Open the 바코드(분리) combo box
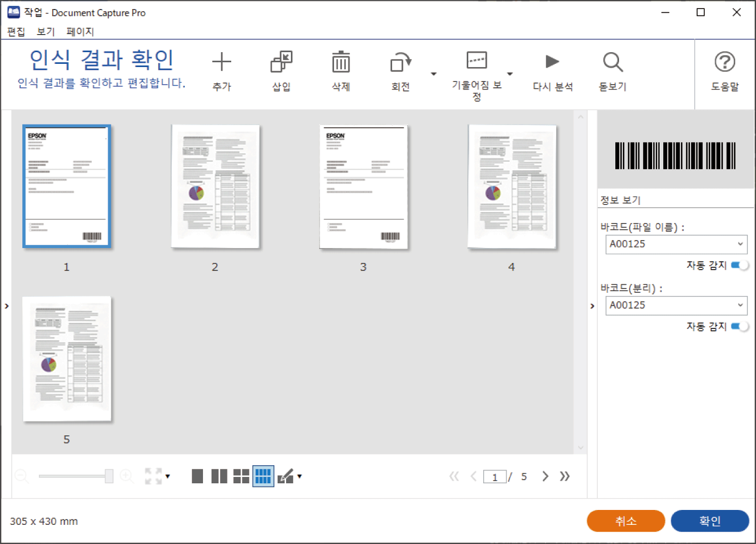This screenshot has width=756, height=544. click(x=676, y=306)
